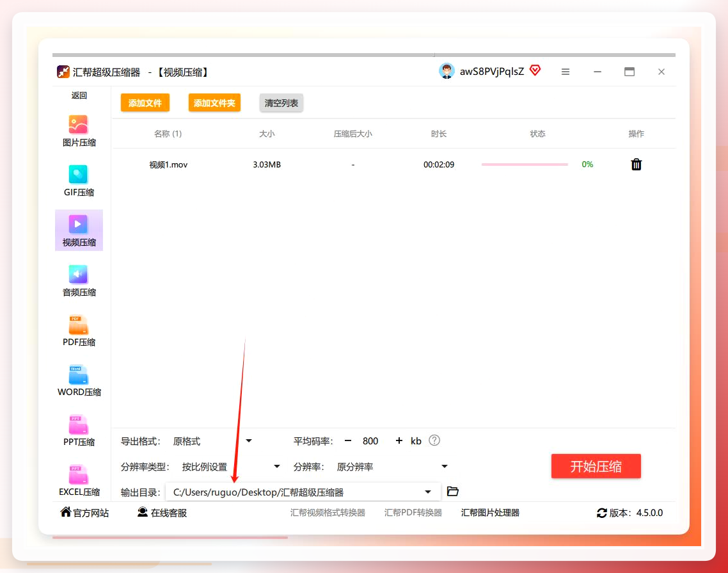
Task: Expand the 分辨率 dropdown
Action: click(x=445, y=466)
